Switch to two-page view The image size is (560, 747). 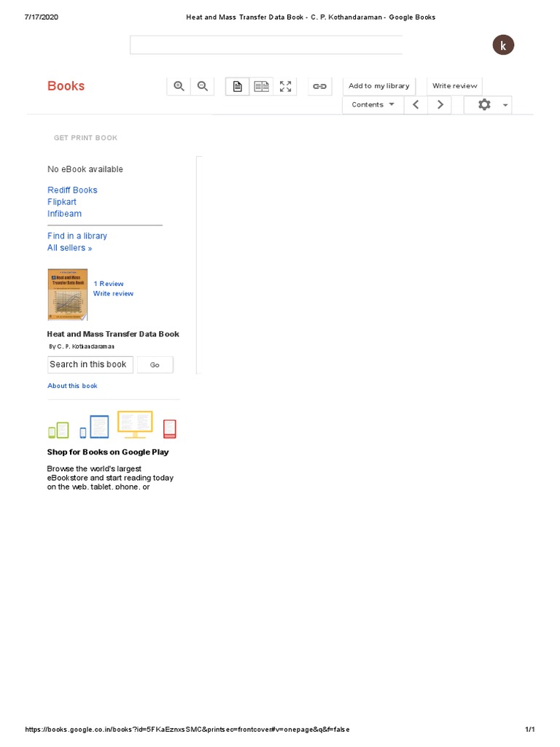point(262,86)
